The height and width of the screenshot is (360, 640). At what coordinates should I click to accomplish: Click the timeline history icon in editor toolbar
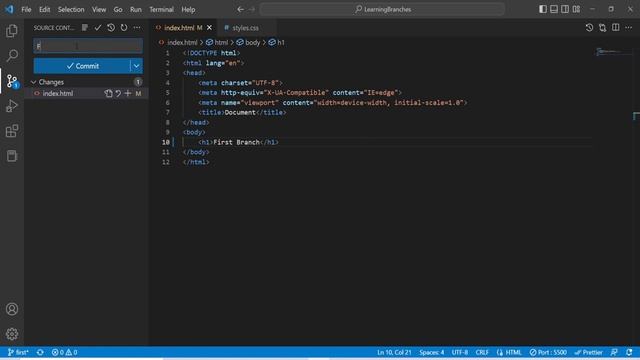[x=589, y=27]
